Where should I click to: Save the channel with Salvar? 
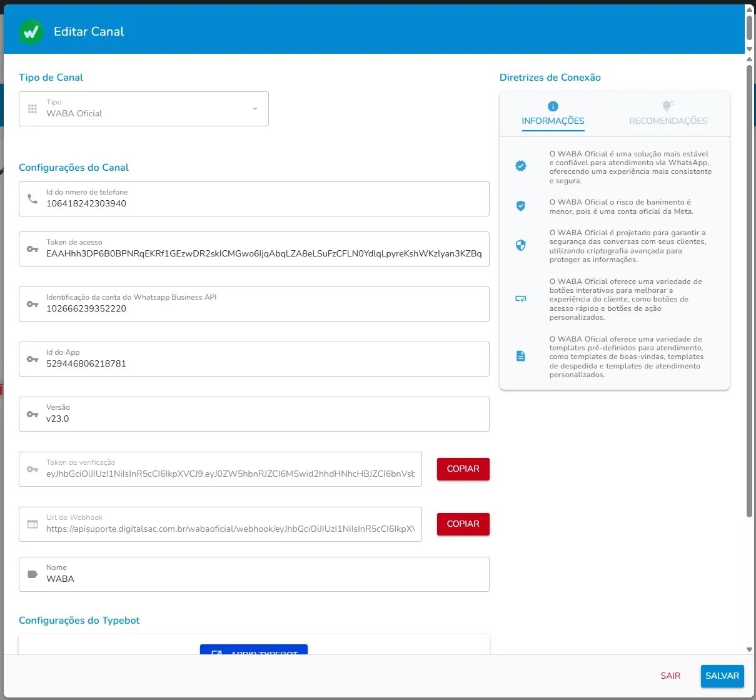click(722, 676)
